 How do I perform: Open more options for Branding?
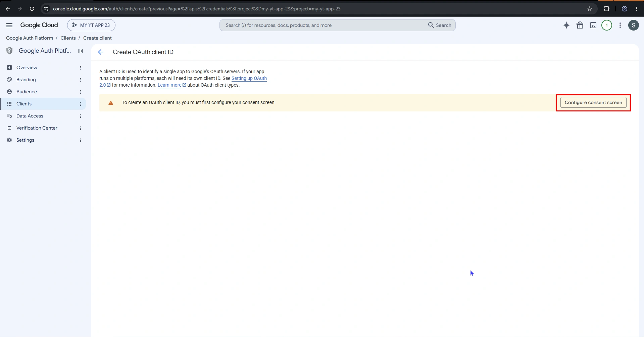pos(81,80)
